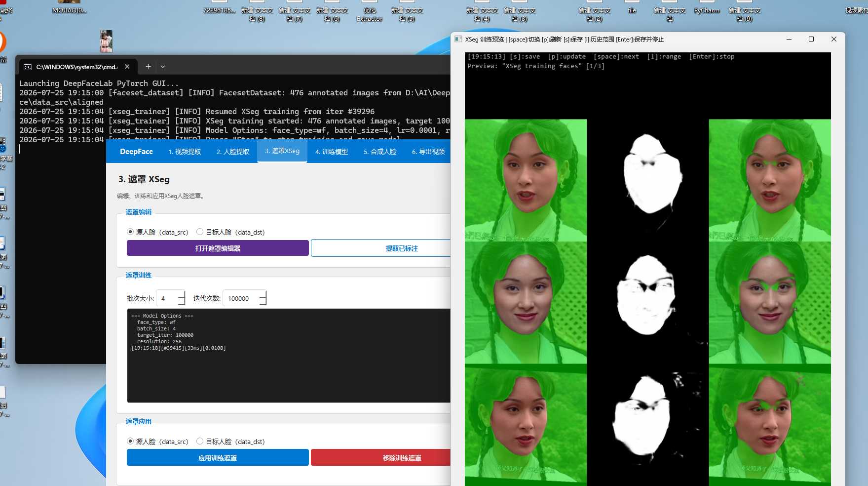
Task: Click the middle-row left smiling face preview
Action: click(526, 303)
